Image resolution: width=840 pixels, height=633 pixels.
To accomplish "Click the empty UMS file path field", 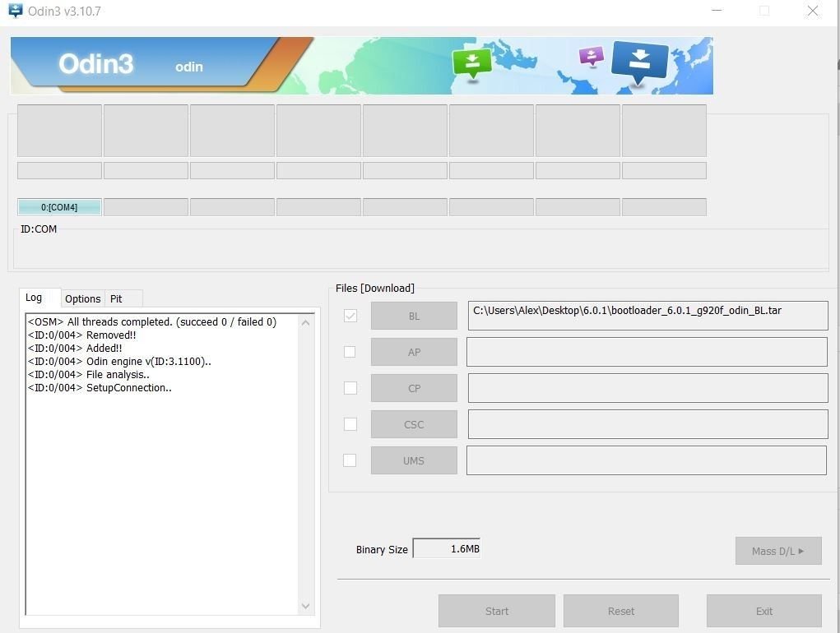I will pos(646,460).
